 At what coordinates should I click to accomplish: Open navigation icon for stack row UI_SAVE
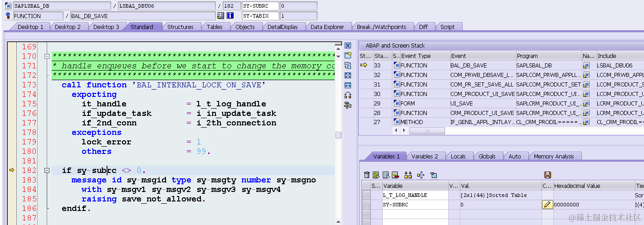(x=586, y=103)
